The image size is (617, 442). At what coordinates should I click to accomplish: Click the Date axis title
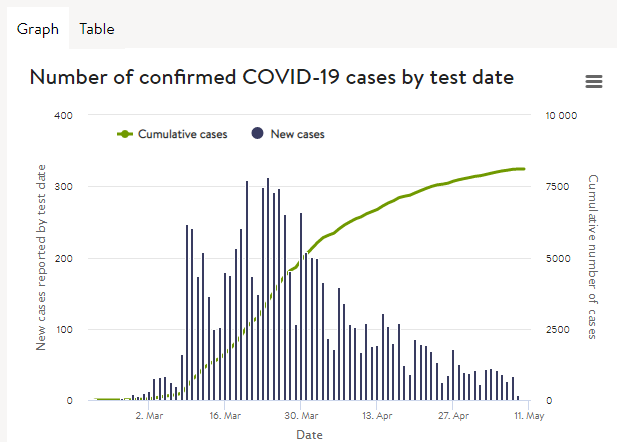309,435
